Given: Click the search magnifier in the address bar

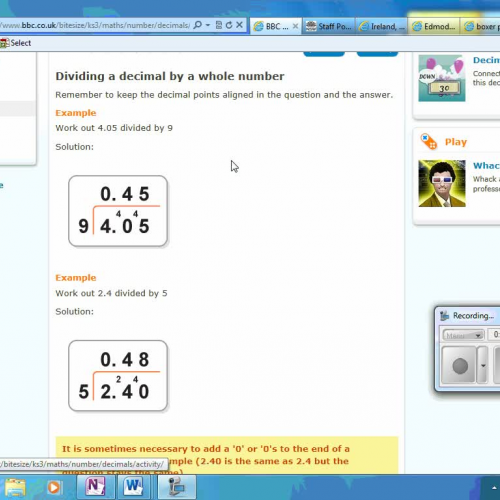Looking at the screenshot, I should (x=197, y=25).
